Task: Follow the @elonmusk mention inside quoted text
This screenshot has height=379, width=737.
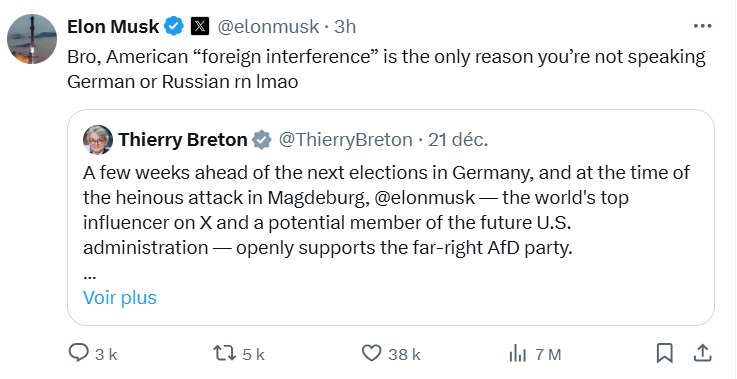Action: 425,198
